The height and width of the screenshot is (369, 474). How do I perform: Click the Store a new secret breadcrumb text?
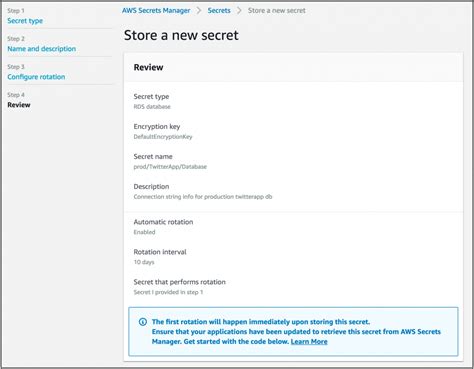coord(277,11)
